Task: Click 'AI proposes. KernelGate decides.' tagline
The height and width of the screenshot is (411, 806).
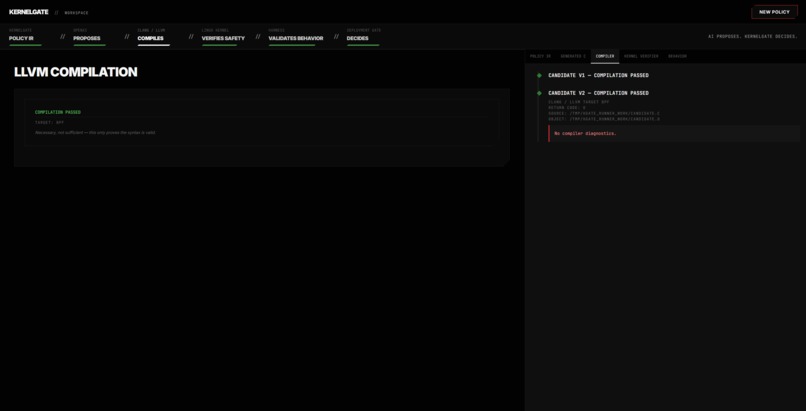Action: point(753,36)
